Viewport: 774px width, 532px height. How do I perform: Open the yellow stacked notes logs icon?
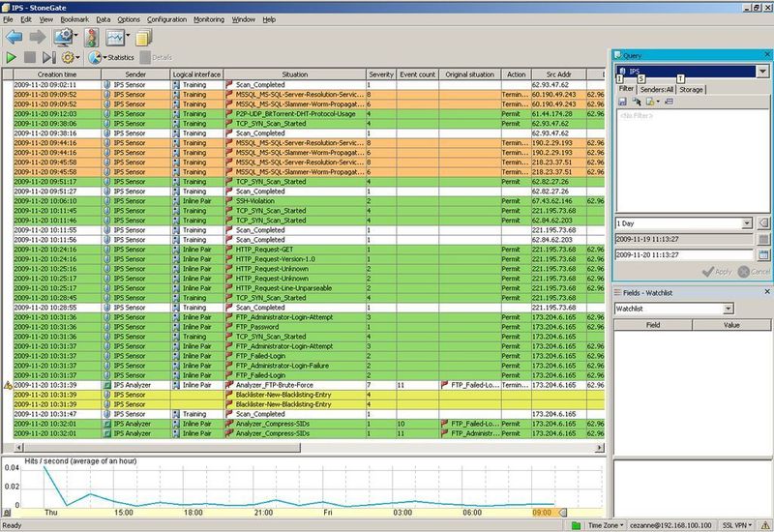(x=143, y=38)
